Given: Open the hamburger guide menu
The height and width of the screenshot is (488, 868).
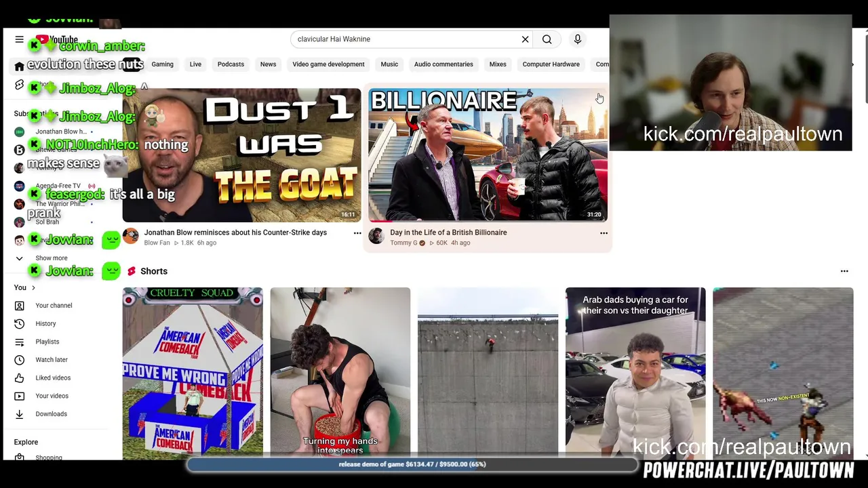Looking at the screenshot, I should pos(19,39).
